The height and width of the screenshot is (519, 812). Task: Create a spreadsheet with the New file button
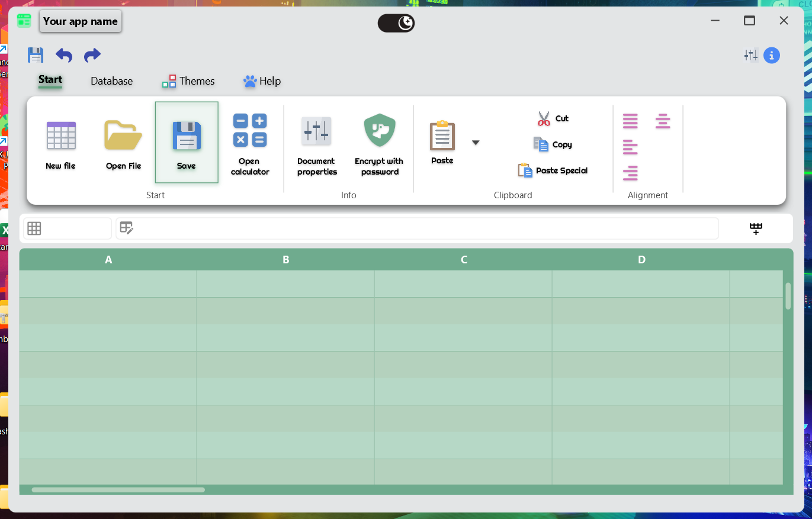pos(61,143)
